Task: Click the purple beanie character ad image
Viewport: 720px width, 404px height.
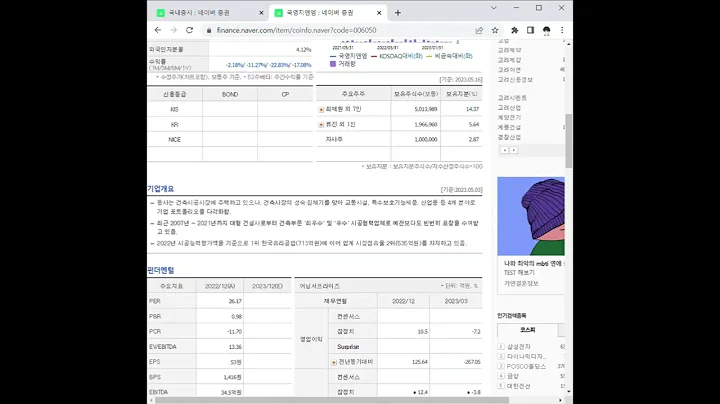Action: click(x=531, y=216)
